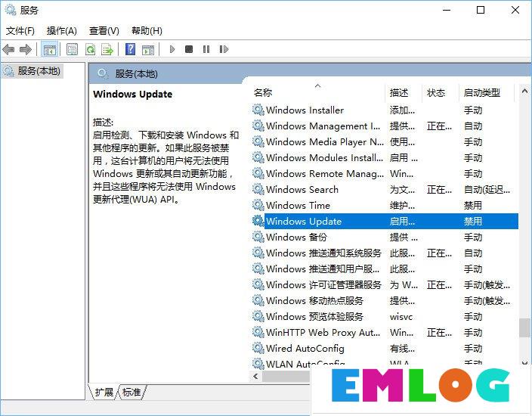Toggle the show/hide action pane icon
The height and width of the screenshot is (416, 532).
[x=148, y=50]
